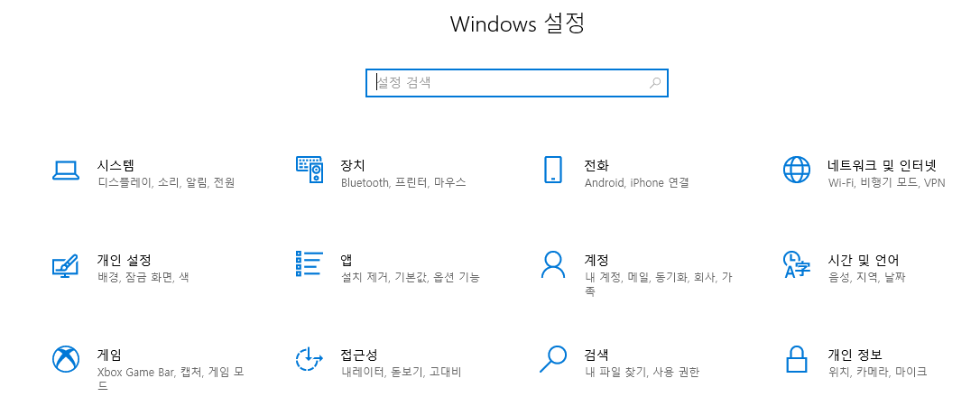Open the 전화 settings title
The image size is (980, 406).
click(596, 165)
